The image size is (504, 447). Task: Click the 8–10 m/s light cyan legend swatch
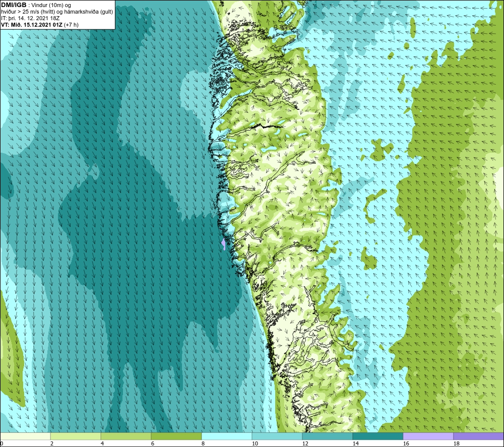point(227,436)
